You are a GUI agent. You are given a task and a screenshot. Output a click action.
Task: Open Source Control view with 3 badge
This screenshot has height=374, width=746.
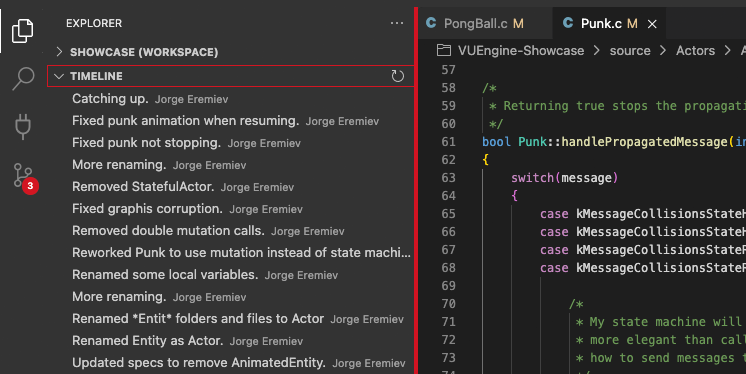(x=26, y=177)
